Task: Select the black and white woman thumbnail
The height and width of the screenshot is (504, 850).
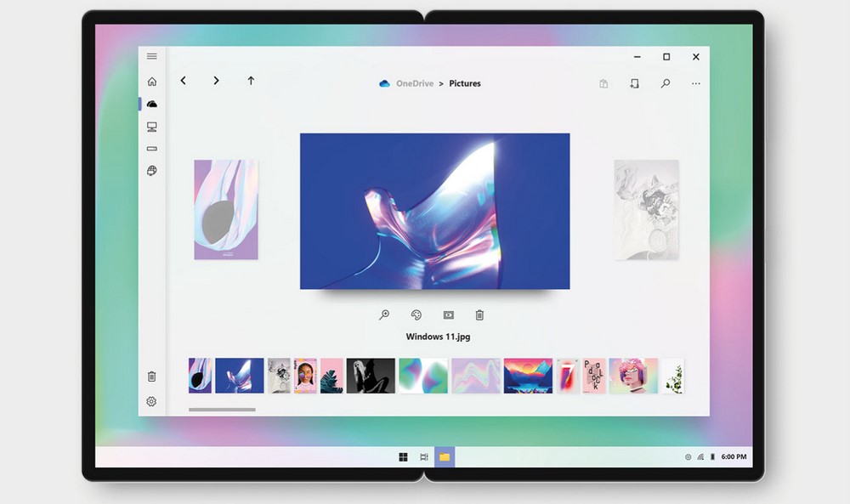Action: point(371,375)
